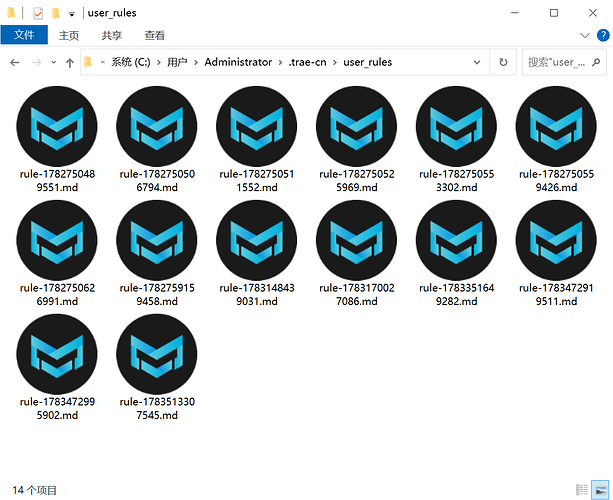Image resolution: width=613 pixels, height=500 pixels.
Task: Expand chevron after 系统 (C:) breadcrumb
Action: (x=159, y=62)
